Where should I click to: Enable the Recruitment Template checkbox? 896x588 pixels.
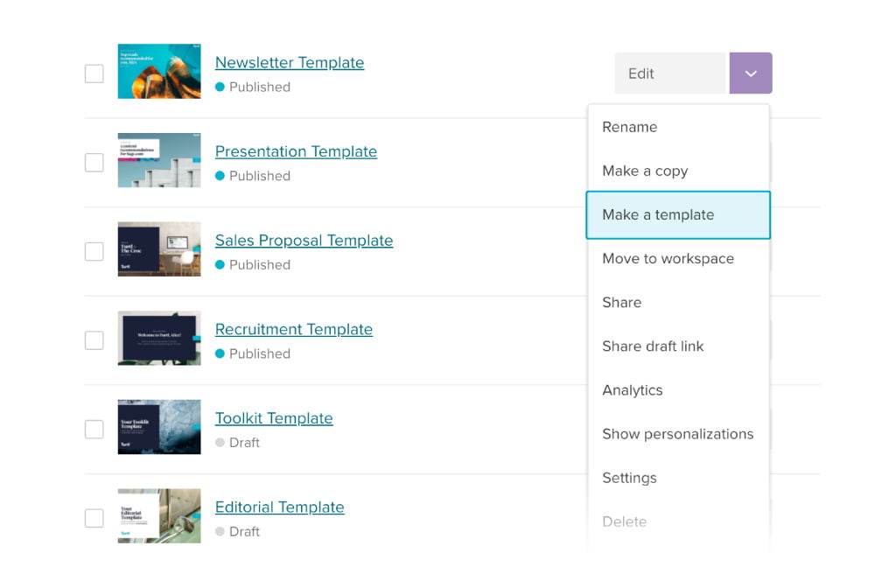94,340
